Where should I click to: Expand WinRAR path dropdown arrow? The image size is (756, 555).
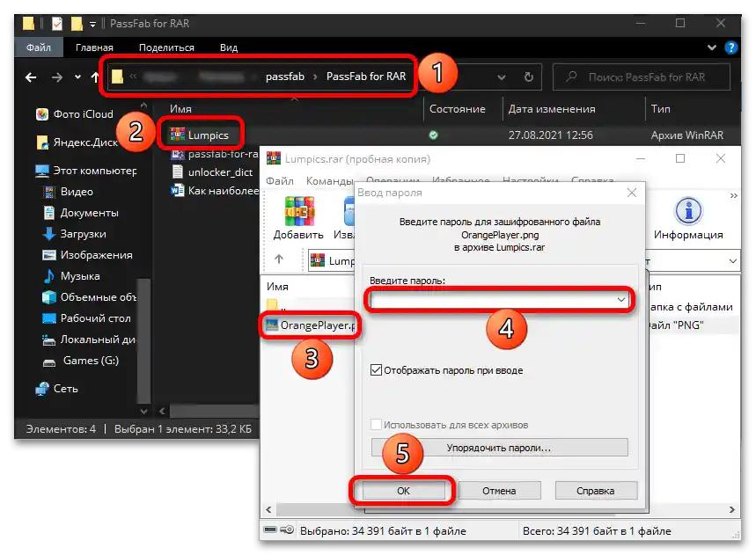[x=732, y=261]
